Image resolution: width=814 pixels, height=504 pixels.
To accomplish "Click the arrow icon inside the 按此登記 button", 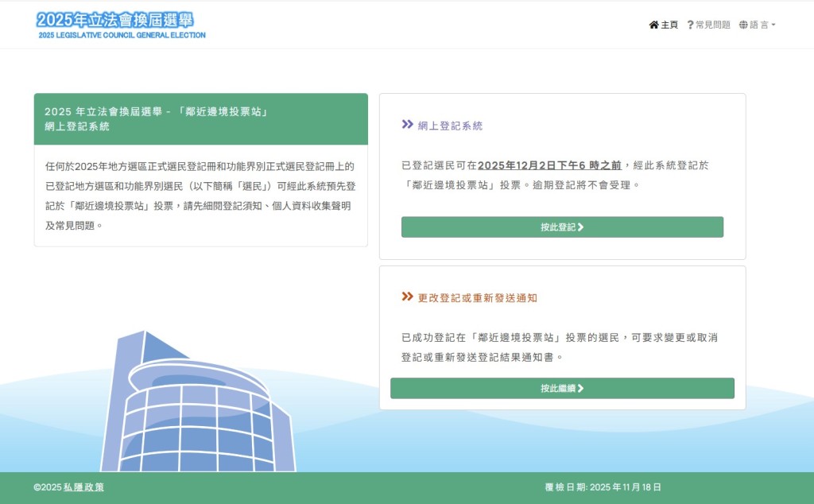I will 579,227.
